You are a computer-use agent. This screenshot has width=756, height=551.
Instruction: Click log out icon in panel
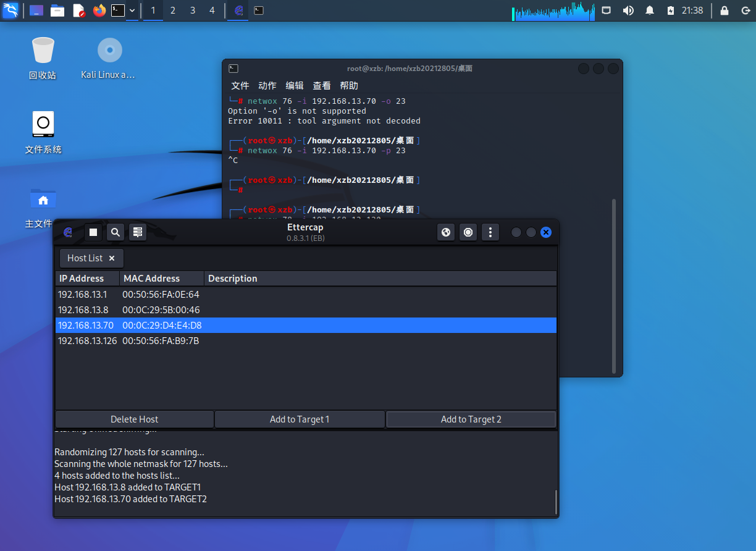[745, 11]
